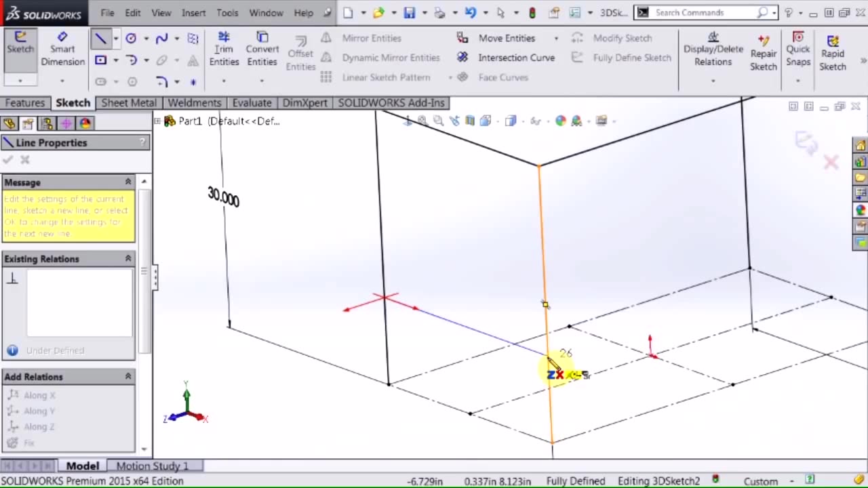Click the Print icon
This screenshot has height=488, width=868.
[x=439, y=12]
